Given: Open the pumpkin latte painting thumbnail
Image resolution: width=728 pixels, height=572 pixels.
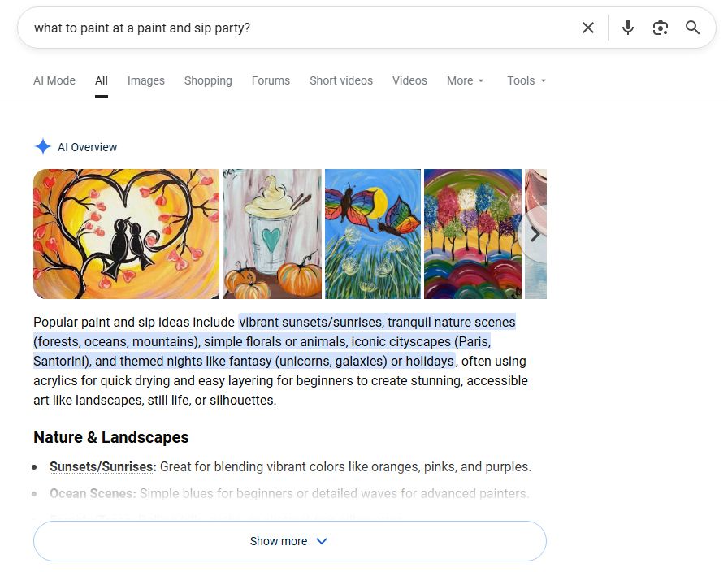Looking at the screenshot, I should 271,234.
